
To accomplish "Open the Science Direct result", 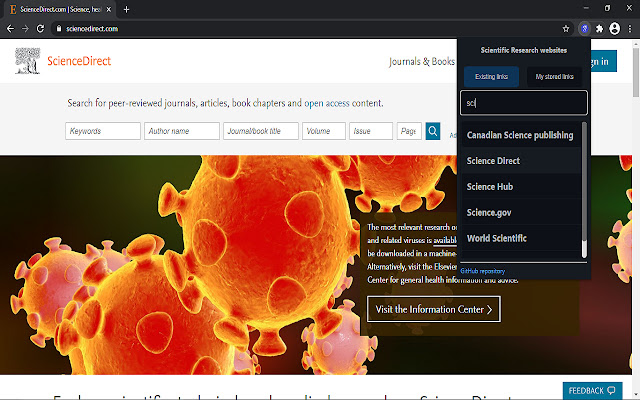I will (x=521, y=161).
